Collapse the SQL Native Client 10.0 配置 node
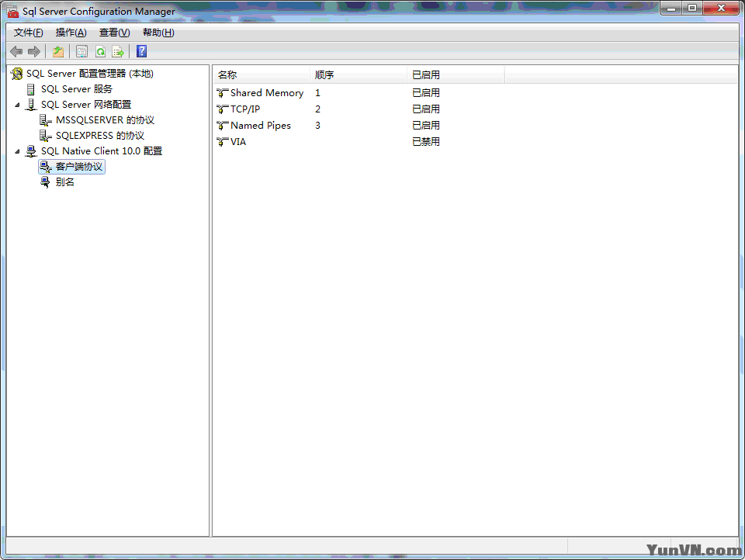745x560 pixels. [x=17, y=151]
